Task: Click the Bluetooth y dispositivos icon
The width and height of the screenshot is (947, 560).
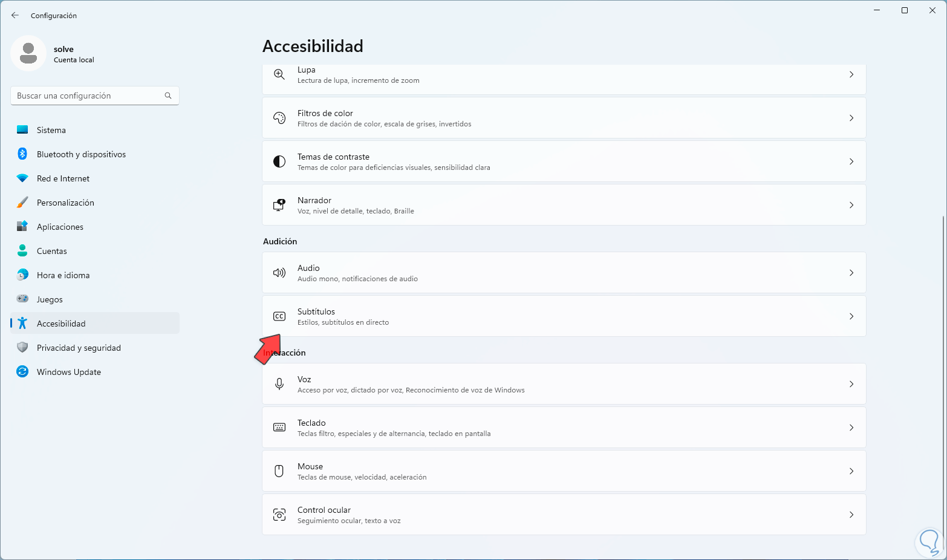Action: pos(22,154)
